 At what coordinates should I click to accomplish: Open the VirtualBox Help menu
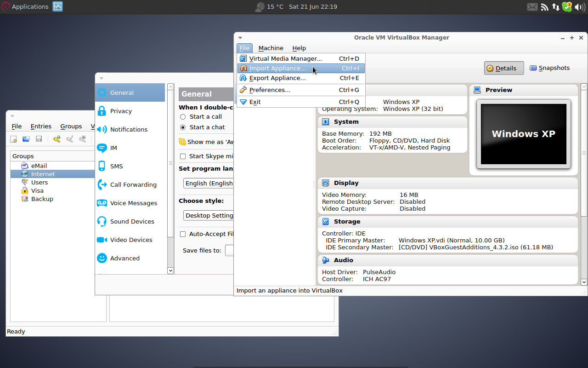[x=299, y=48]
